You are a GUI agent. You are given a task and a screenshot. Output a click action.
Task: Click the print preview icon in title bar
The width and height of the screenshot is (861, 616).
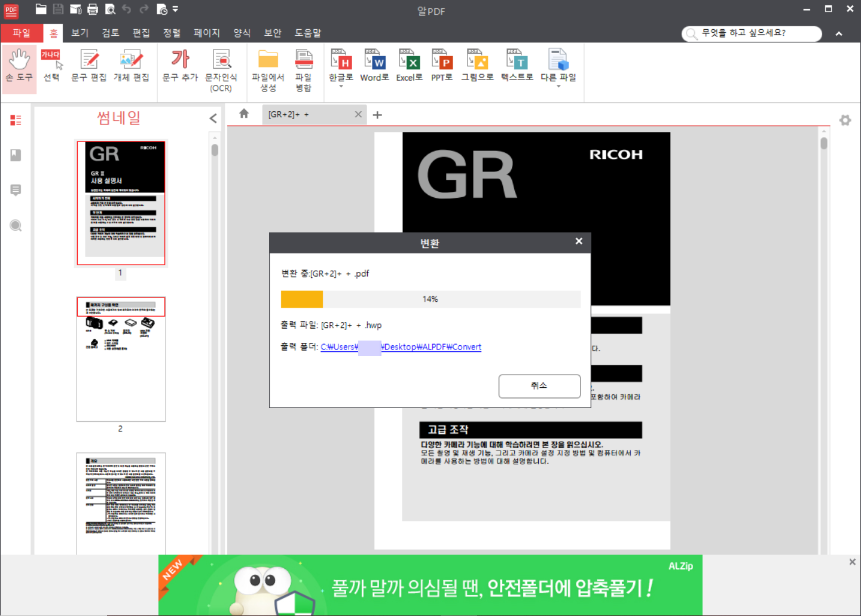pyautogui.click(x=110, y=9)
